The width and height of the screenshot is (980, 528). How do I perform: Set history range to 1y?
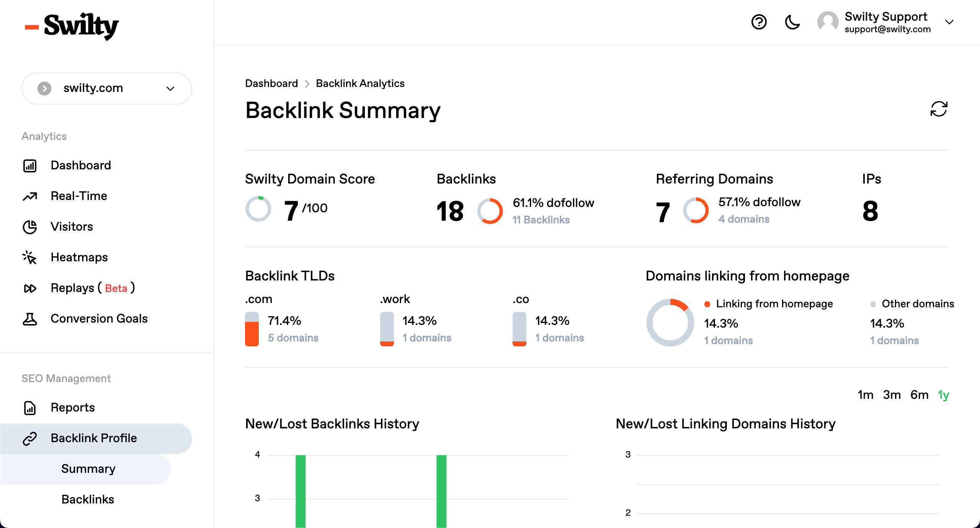[x=943, y=395]
